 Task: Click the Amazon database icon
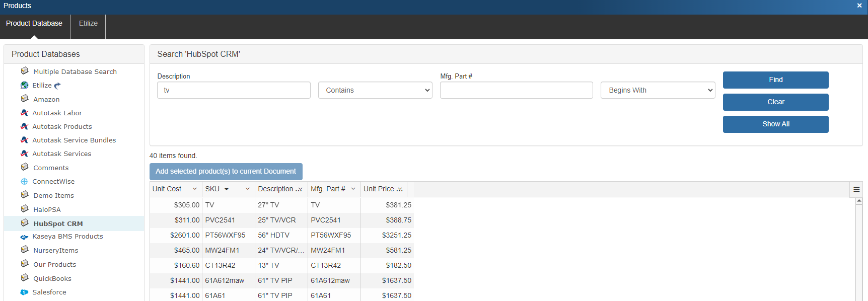[x=25, y=99]
